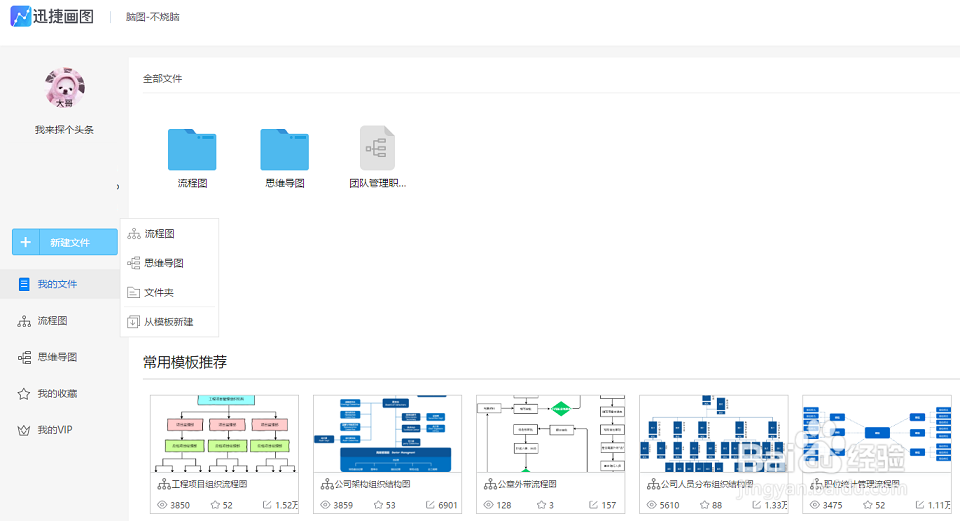Screen dimensions: 960x521
Task: Favorite 职位统计管理流程图 via its star icon
Action: 868,505
